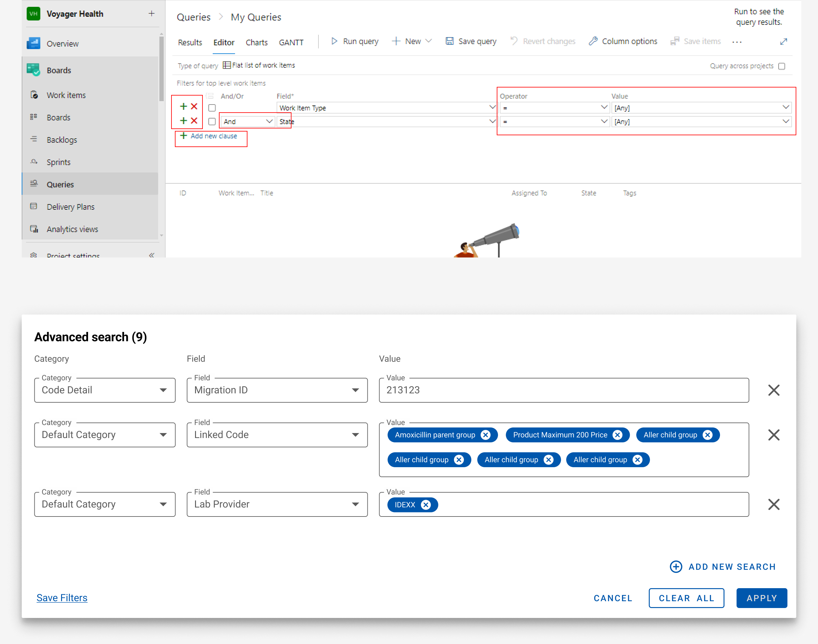818x644 pixels.
Task: Switch to the Editor tab
Action: [x=224, y=42]
